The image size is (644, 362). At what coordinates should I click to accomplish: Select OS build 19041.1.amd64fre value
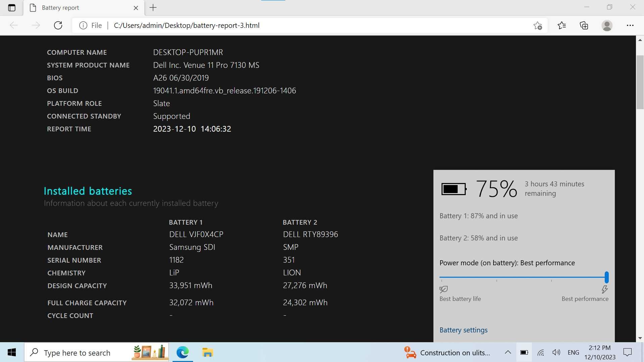225,91
